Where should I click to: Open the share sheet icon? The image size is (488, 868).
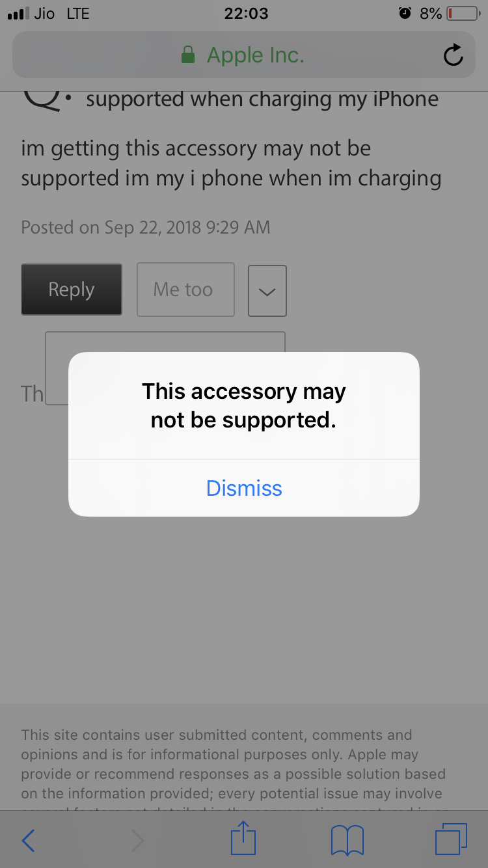[x=244, y=839]
